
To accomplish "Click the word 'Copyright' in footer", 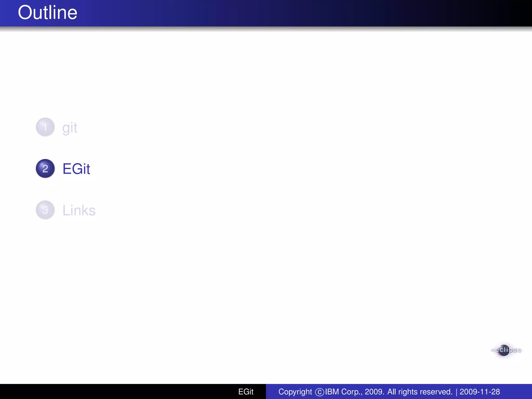I will coord(295,392).
